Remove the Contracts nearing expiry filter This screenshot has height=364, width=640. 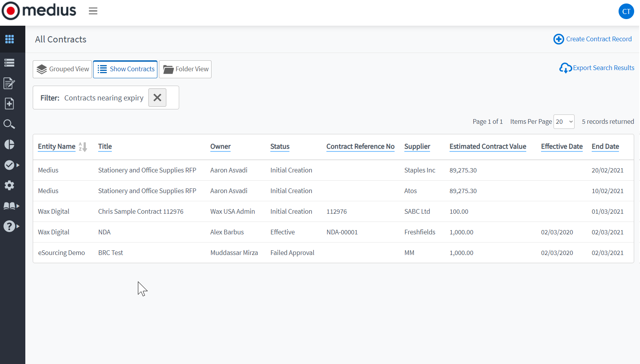[x=157, y=97]
